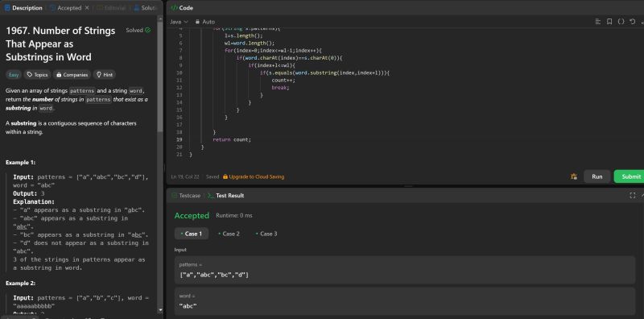The image size is (644, 319).
Task: Open the Java language dropdown
Action: click(x=179, y=22)
